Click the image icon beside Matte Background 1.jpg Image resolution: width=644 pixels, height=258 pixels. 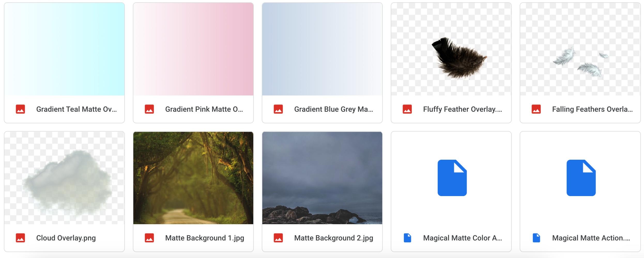(x=149, y=238)
